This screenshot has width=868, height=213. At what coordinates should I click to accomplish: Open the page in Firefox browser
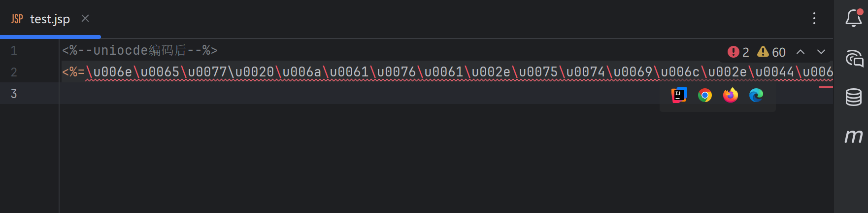pos(731,95)
